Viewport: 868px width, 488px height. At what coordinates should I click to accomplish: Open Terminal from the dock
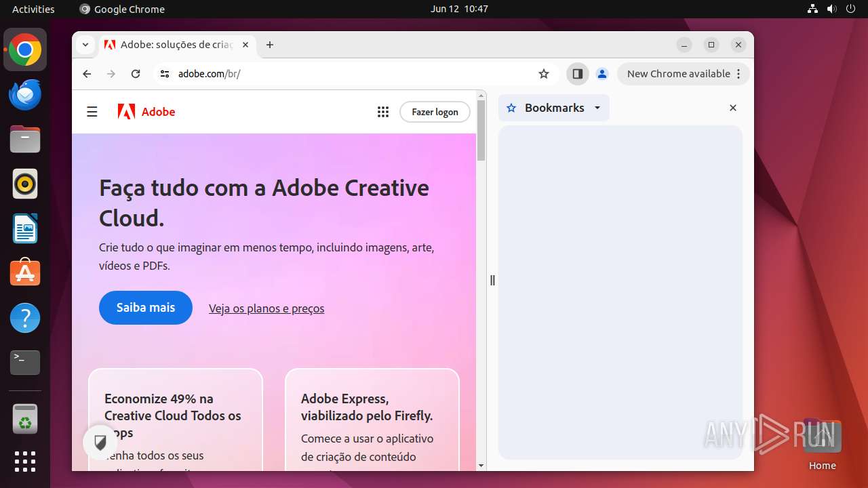pos(25,363)
